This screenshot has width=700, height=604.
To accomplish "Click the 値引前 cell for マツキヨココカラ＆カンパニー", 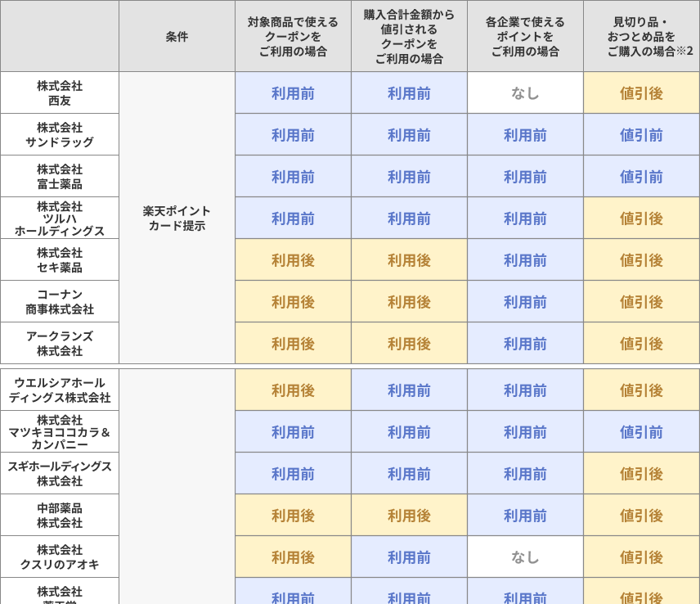I will [641, 431].
